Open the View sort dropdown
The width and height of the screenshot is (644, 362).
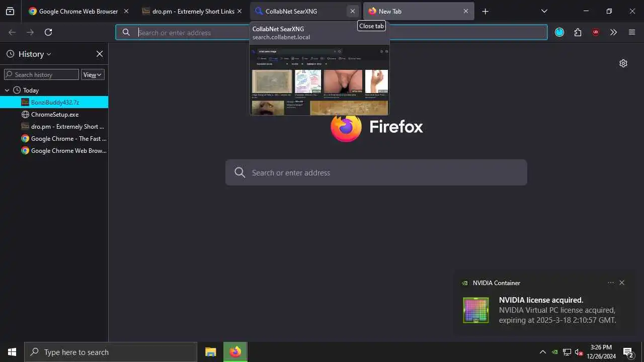click(93, 74)
